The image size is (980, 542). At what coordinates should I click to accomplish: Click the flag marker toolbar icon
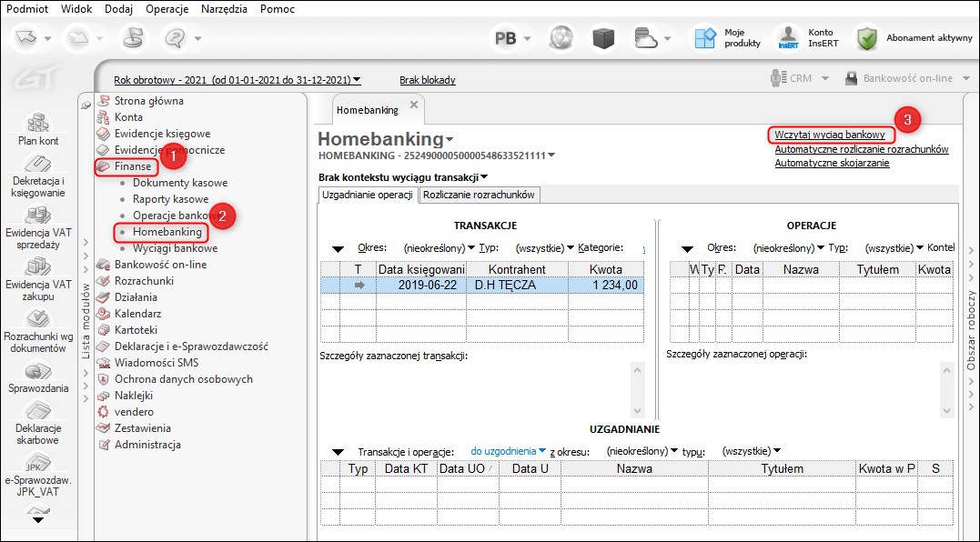coord(133,38)
